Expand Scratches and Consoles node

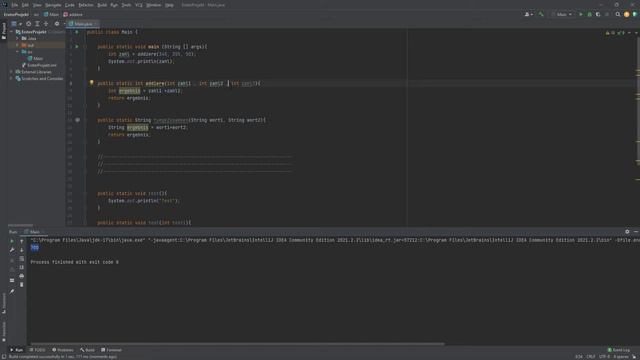click(11, 78)
